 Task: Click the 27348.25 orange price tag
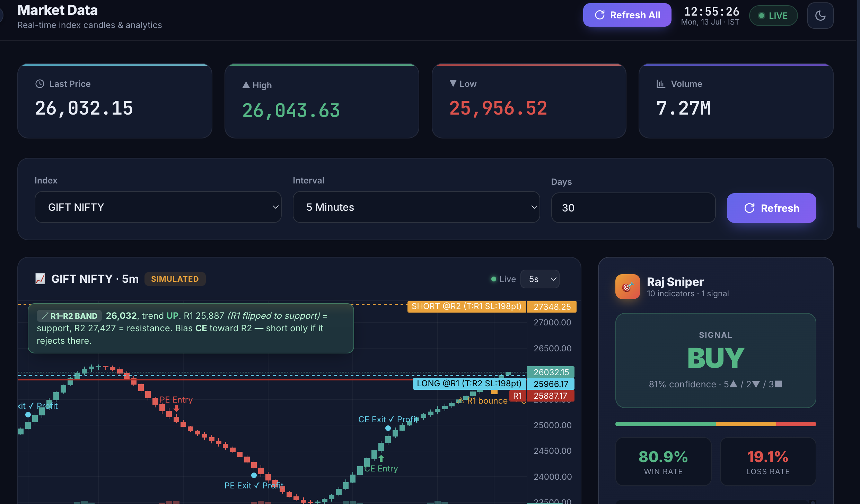point(552,307)
